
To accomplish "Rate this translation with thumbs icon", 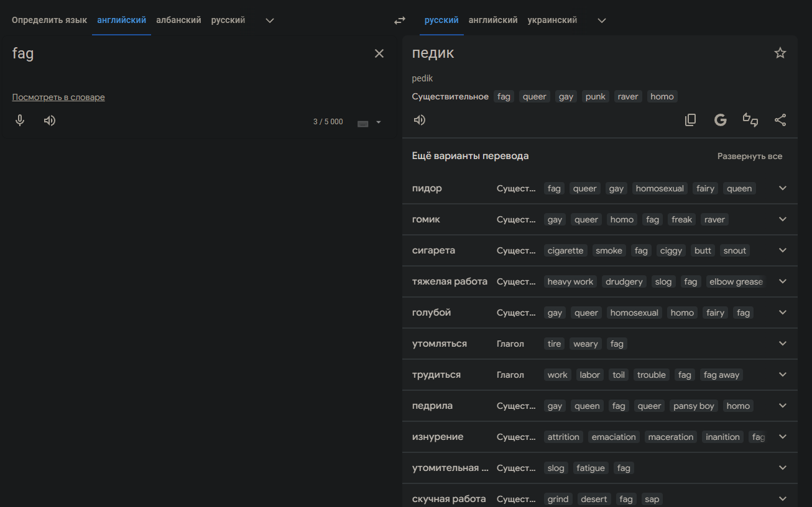I will (x=750, y=120).
